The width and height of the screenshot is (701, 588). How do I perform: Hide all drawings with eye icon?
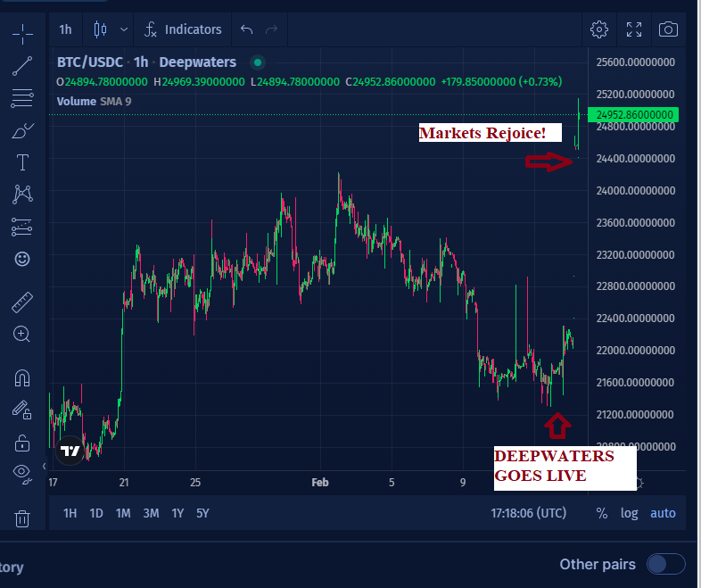(22, 474)
